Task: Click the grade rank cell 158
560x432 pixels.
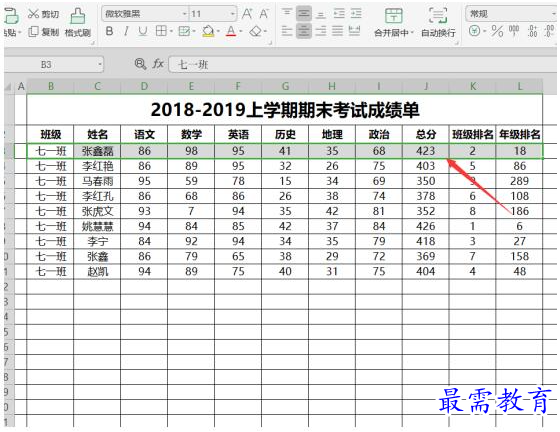Action: pos(519,256)
